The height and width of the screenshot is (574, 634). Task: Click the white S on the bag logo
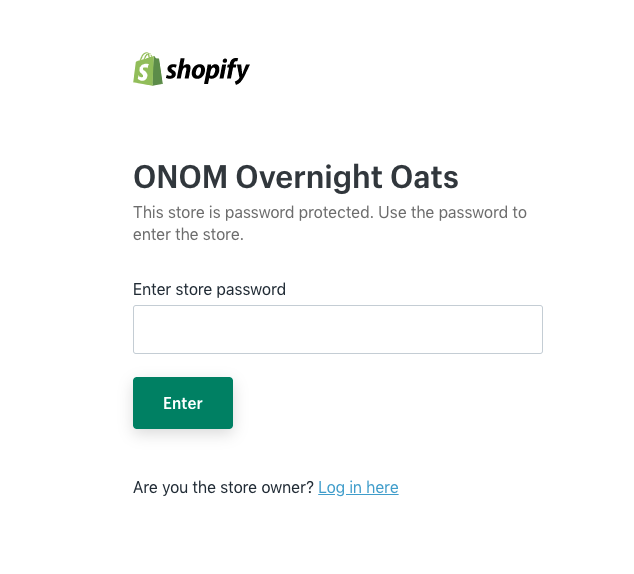click(143, 72)
